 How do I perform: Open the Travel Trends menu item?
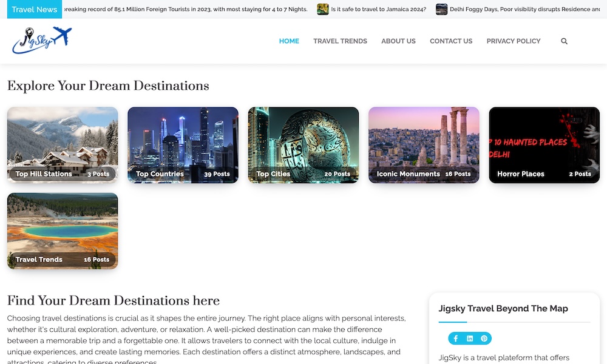point(340,41)
